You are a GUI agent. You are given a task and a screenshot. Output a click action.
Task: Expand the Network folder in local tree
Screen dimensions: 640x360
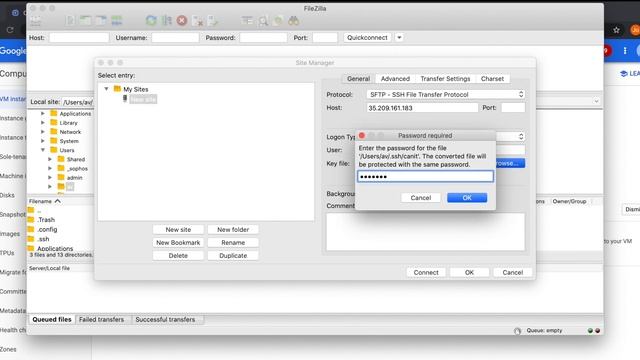tap(43, 131)
